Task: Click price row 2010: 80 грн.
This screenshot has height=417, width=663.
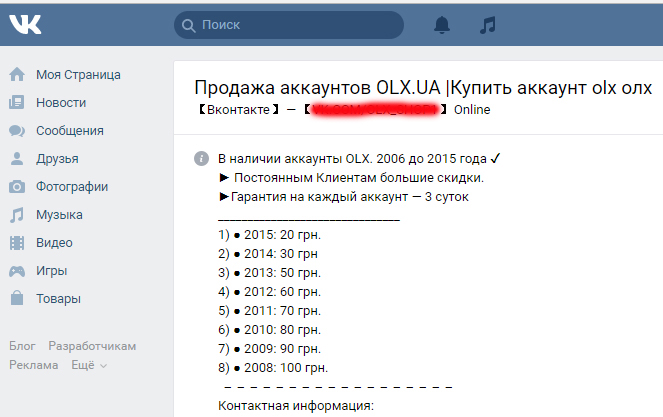Action: pyautogui.click(x=269, y=330)
